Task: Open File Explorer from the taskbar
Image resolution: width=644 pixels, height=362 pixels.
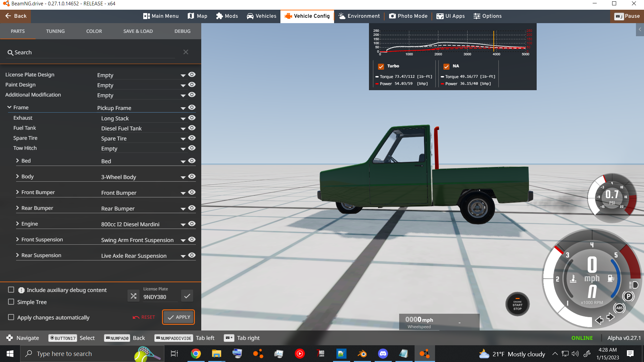Action: (x=216, y=354)
